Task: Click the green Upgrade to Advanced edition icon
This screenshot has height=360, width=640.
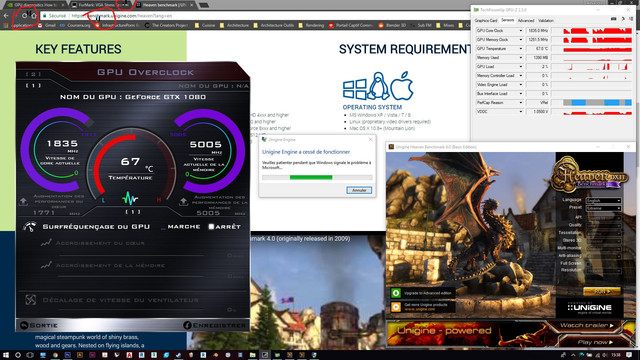Action: pyautogui.click(x=396, y=293)
